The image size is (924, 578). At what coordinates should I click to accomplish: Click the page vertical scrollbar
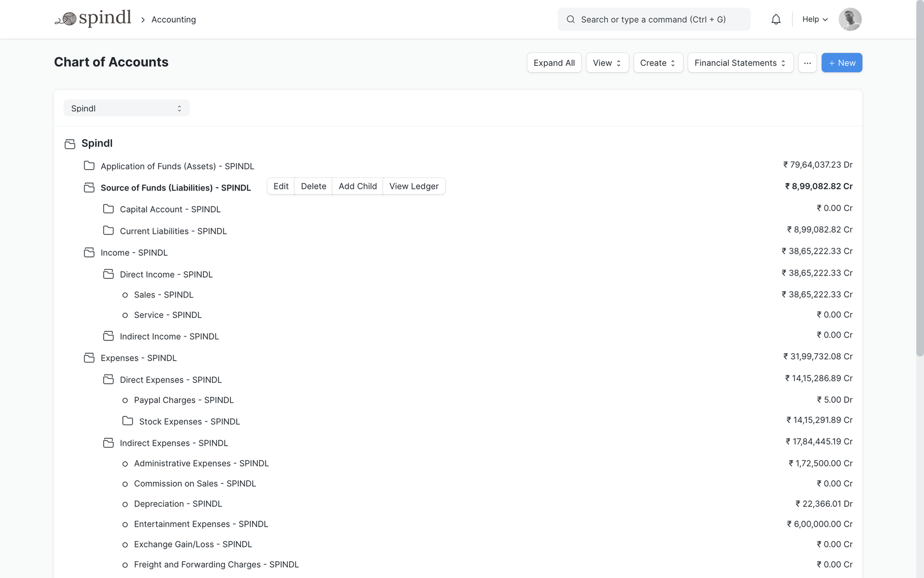point(920,178)
